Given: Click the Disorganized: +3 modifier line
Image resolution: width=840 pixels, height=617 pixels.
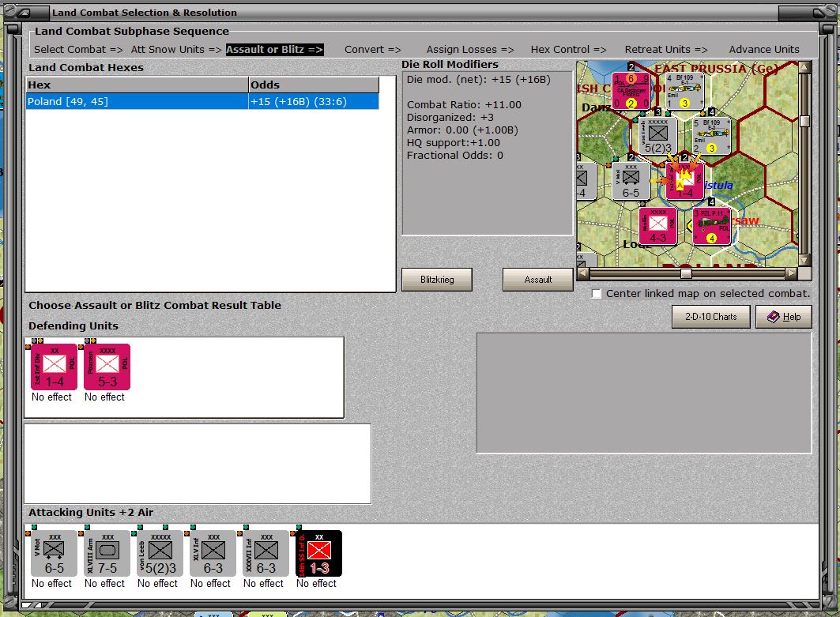Looking at the screenshot, I should pos(450,117).
